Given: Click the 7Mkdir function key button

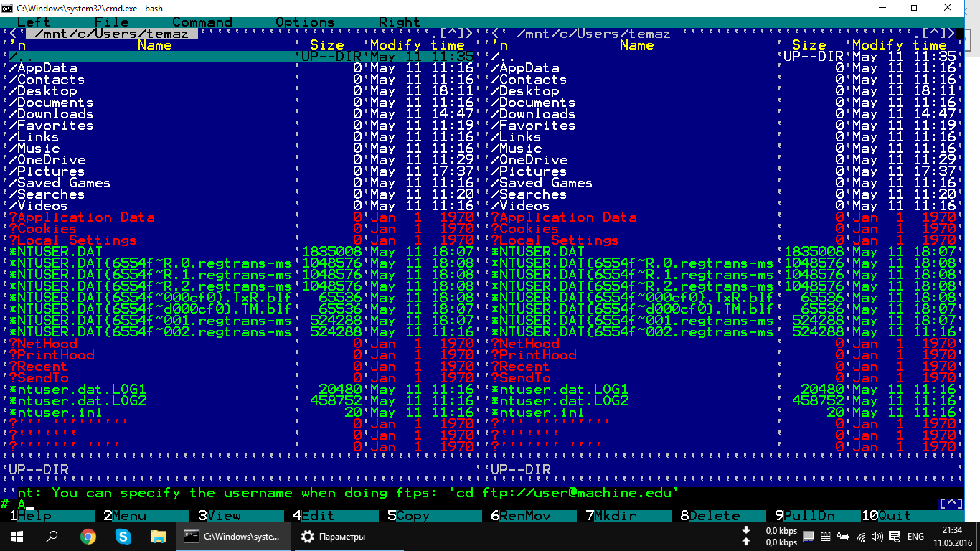Looking at the screenshot, I should click(628, 515).
